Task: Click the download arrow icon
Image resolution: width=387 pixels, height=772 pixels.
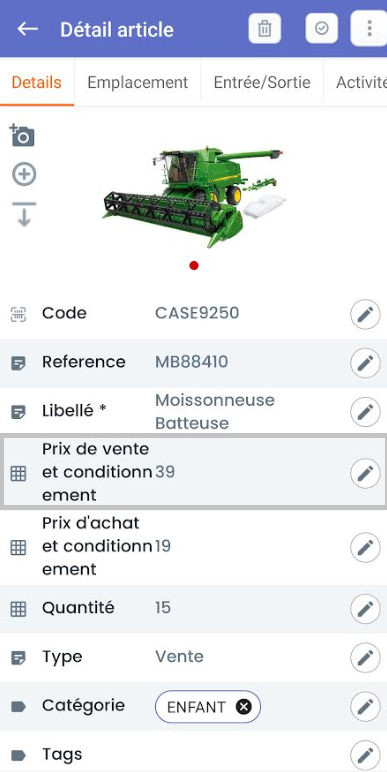Action: (24, 214)
